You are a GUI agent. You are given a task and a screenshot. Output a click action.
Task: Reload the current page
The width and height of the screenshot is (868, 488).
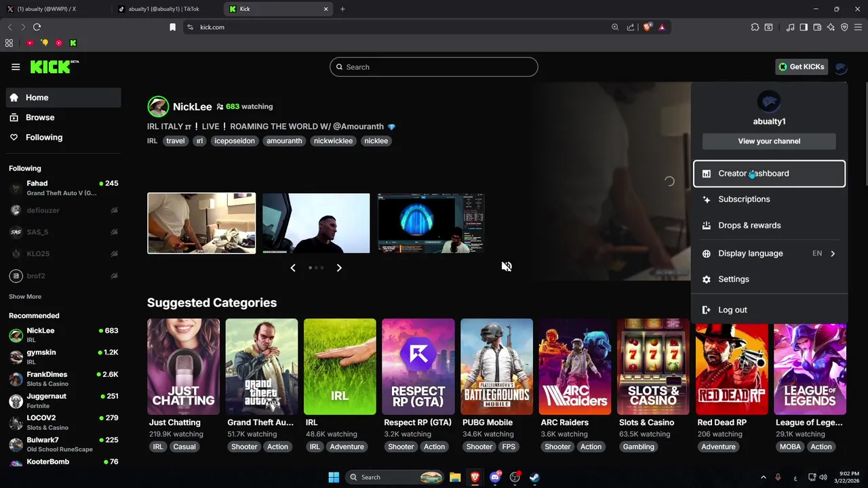tap(37, 27)
